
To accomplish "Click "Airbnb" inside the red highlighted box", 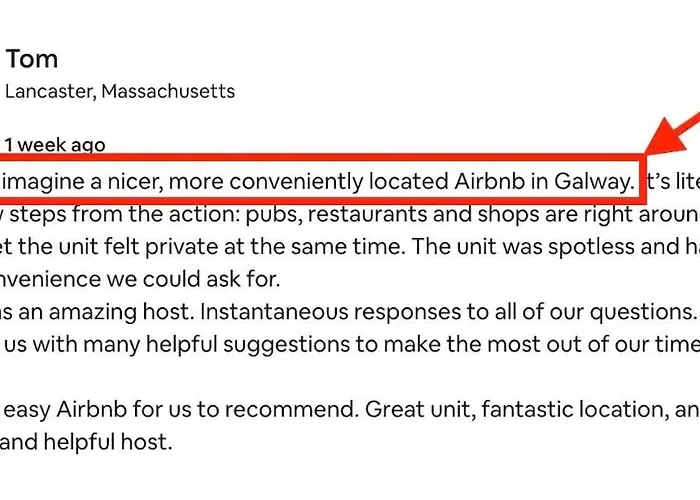I will coord(492,182).
